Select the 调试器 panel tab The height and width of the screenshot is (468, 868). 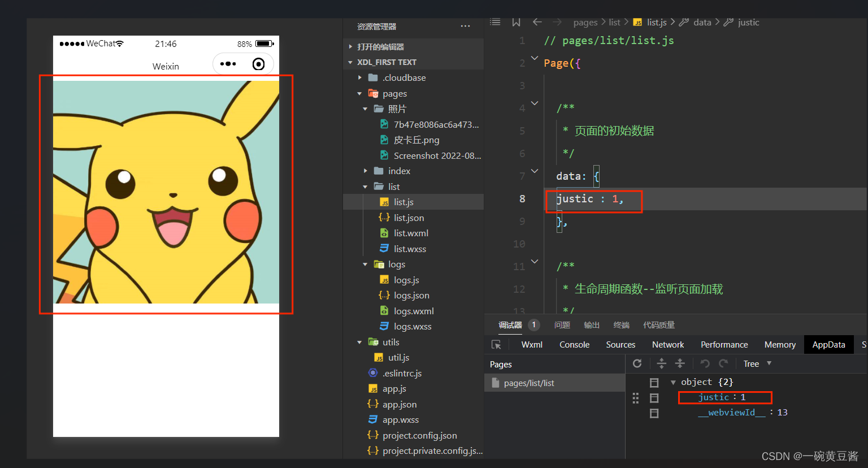[510, 325]
